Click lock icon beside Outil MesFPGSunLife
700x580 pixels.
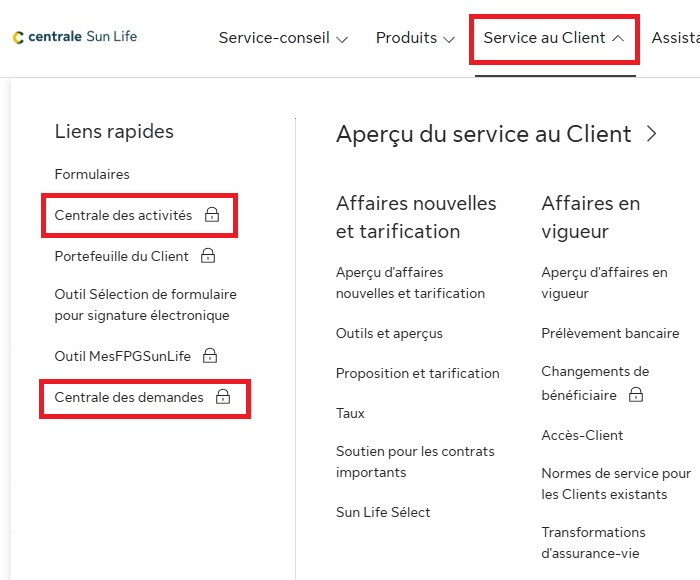pyautogui.click(x=210, y=356)
